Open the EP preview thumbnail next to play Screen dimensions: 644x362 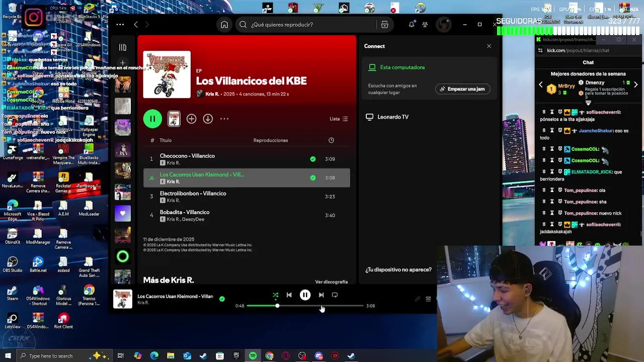tap(174, 119)
